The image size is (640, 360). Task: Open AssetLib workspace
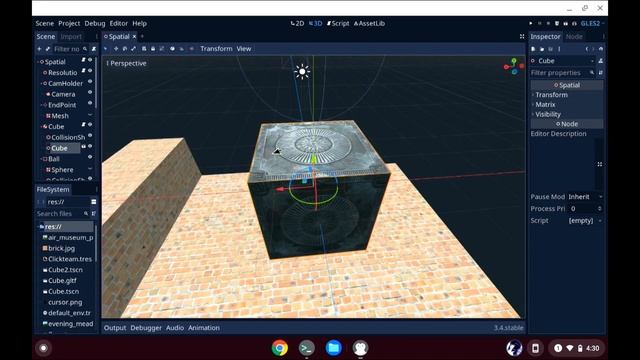(x=369, y=23)
